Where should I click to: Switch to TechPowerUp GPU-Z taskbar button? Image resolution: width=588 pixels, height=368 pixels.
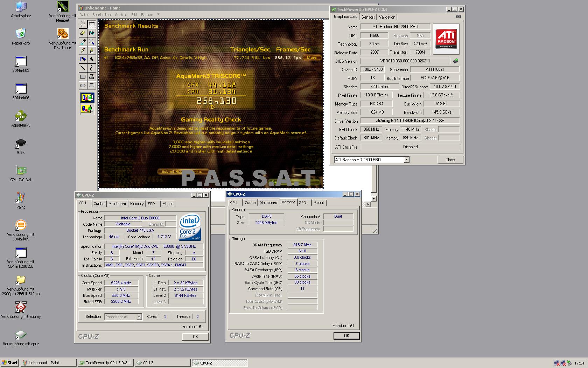105,363
